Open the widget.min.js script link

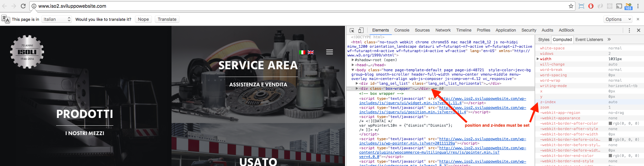click(443, 101)
